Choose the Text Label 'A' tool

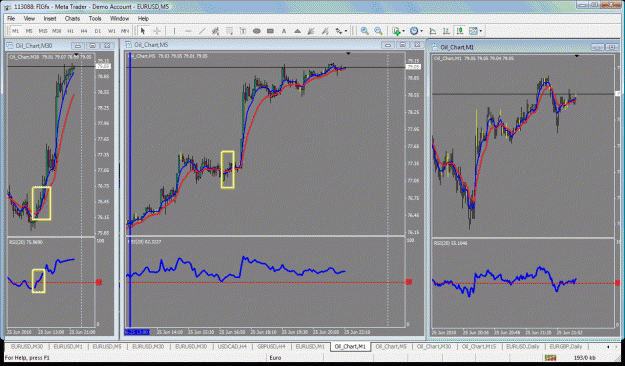(x=284, y=31)
